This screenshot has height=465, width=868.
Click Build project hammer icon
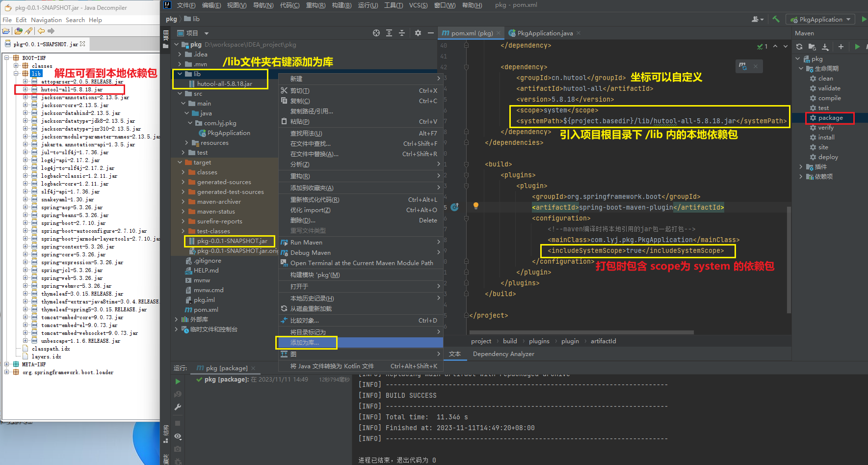click(x=776, y=19)
